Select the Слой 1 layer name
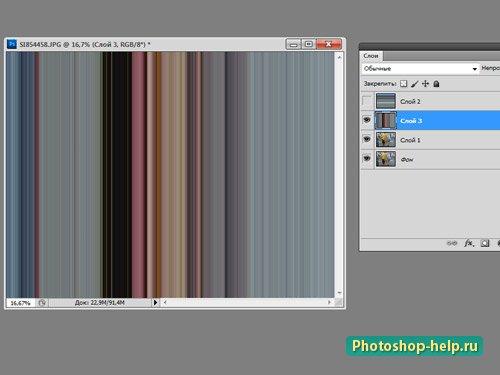The height and width of the screenshot is (375, 500). click(x=410, y=140)
